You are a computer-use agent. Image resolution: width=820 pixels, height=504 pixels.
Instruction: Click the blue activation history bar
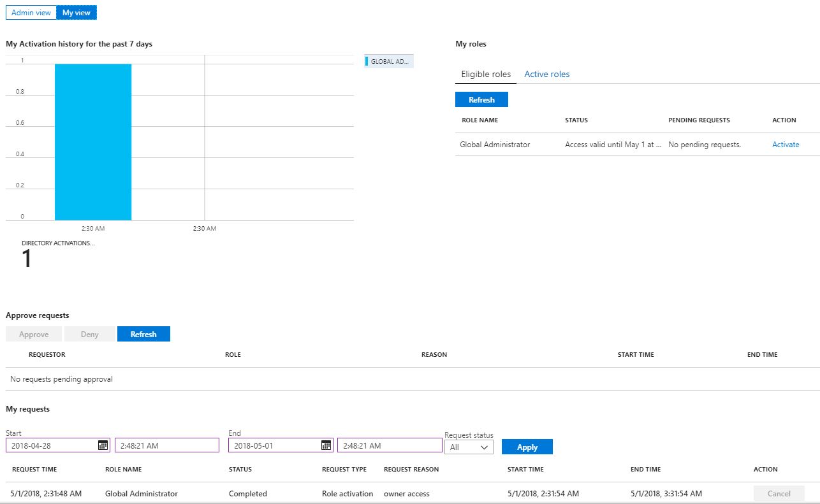tap(93, 141)
